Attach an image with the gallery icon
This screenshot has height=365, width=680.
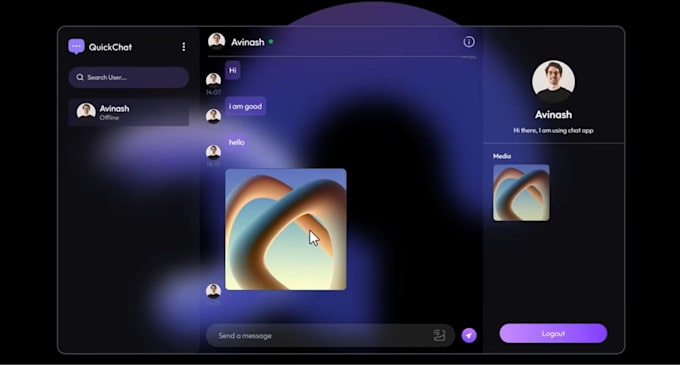pos(439,335)
